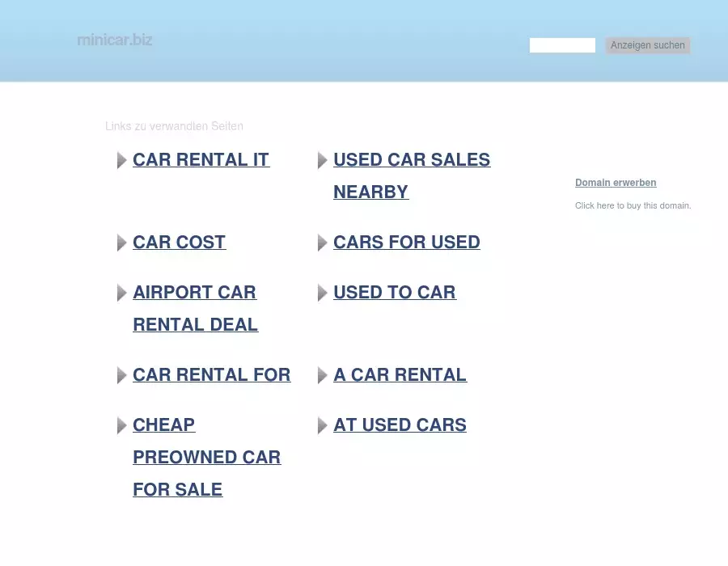Select the USED TO CAR link
The width and height of the screenshot is (728, 566).
[x=394, y=293]
